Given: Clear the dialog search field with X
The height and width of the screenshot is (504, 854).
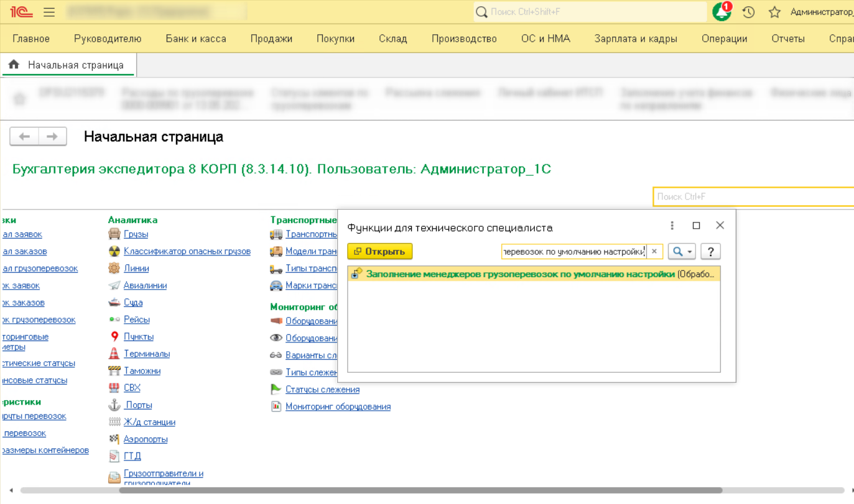Looking at the screenshot, I should point(654,252).
